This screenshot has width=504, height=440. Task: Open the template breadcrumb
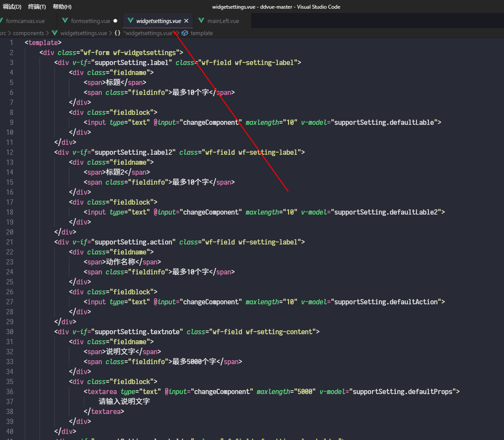202,33
